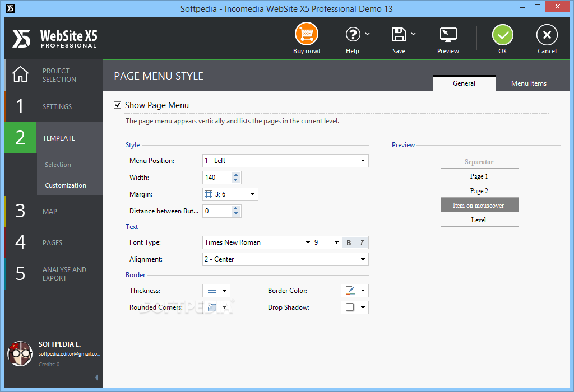Screen dimensions: 574x392
Task: Click the application icon in title bar
Action: [10, 8]
